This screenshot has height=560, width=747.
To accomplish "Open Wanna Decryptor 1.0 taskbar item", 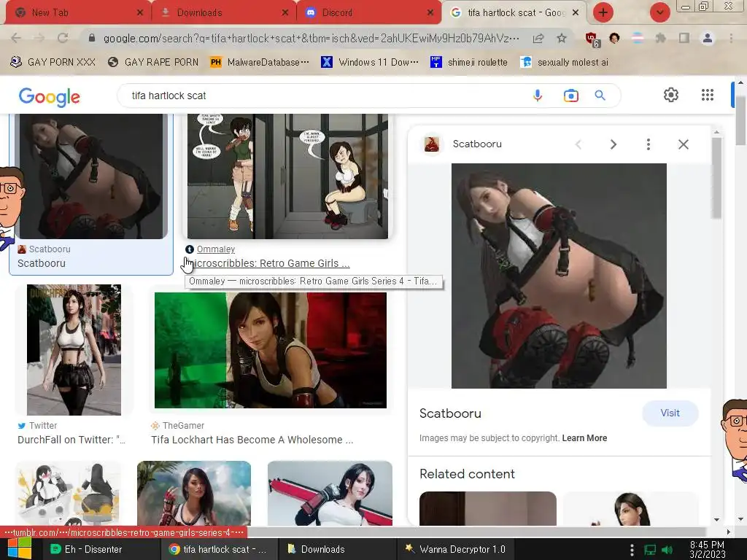I will coord(455,549).
